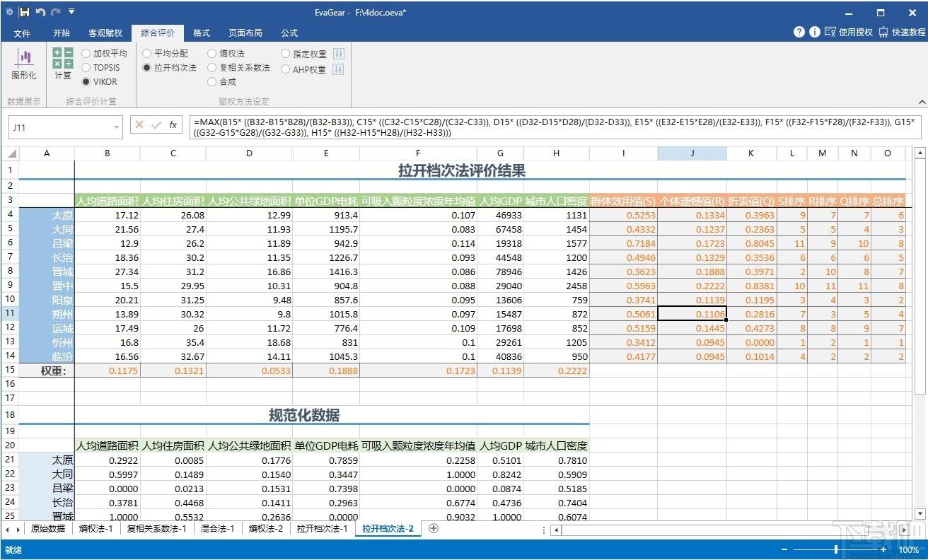The height and width of the screenshot is (560, 928).
Task: Select 拉开档次法 weighting method
Action: 169,67
